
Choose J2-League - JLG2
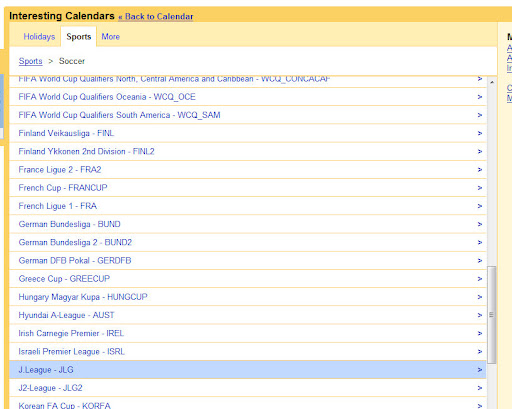248,388
